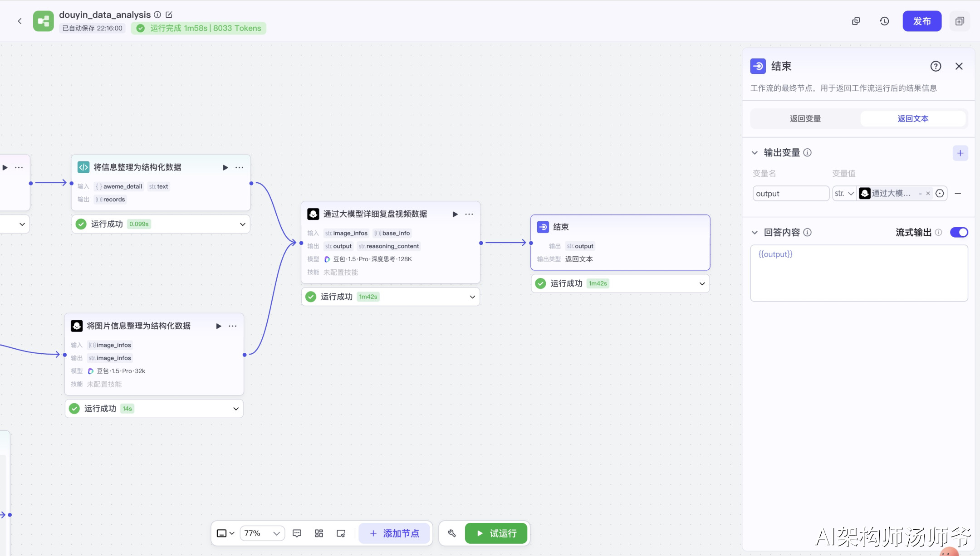
Task: Click auto-layout grid icon in bottom toolbar
Action: pyautogui.click(x=319, y=533)
